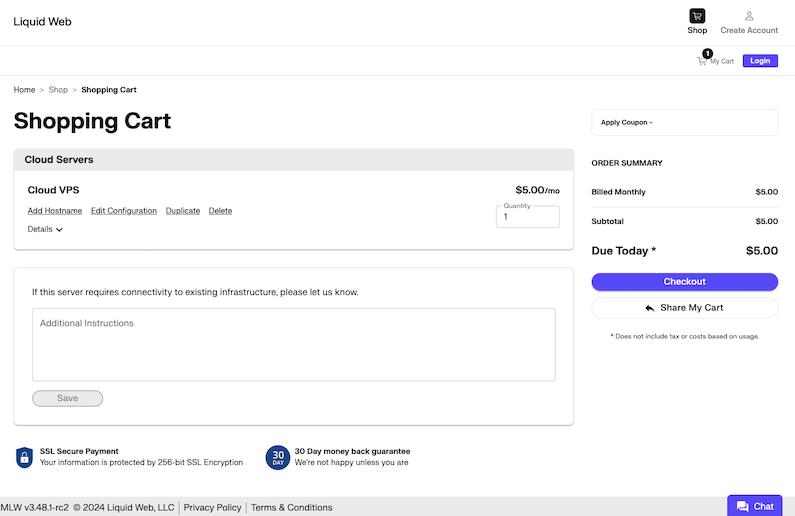This screenshot has height=516, width=795.
Task: Open the Chat bubble widget
Action: click(754, 506)
